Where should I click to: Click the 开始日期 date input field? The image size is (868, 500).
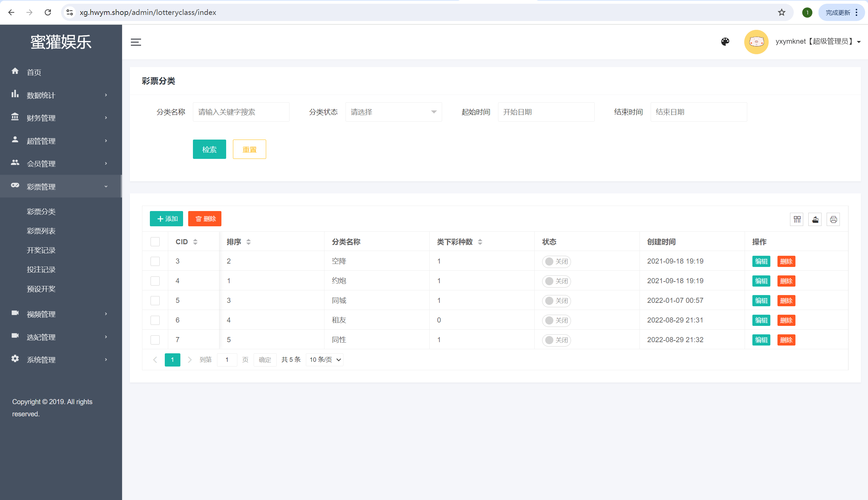546,112
